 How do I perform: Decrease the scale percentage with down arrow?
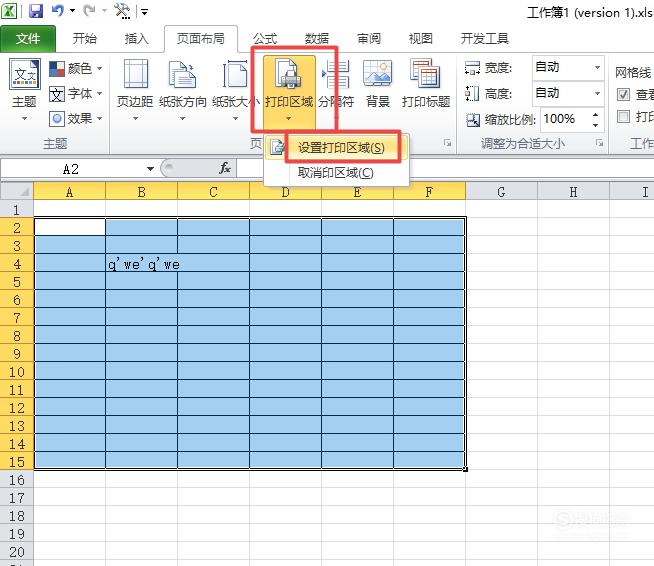596,125
